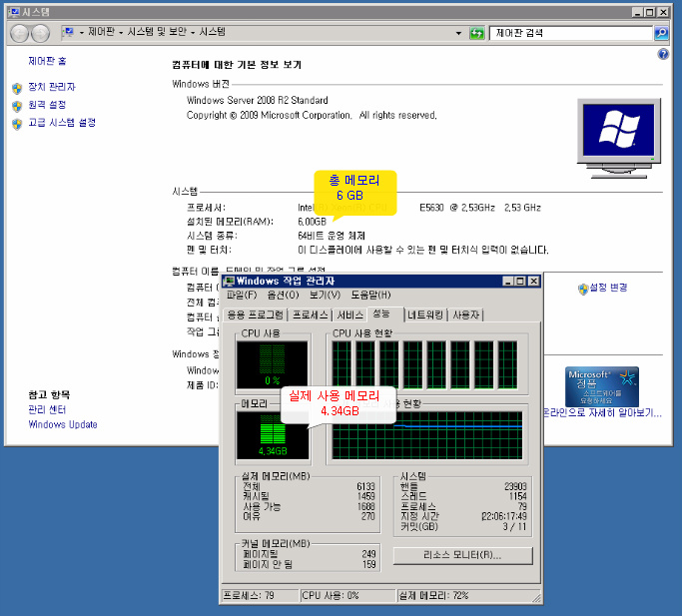
Task: Click the 프로세스: 79 status bar entry
Action: [x=249, y=596]
